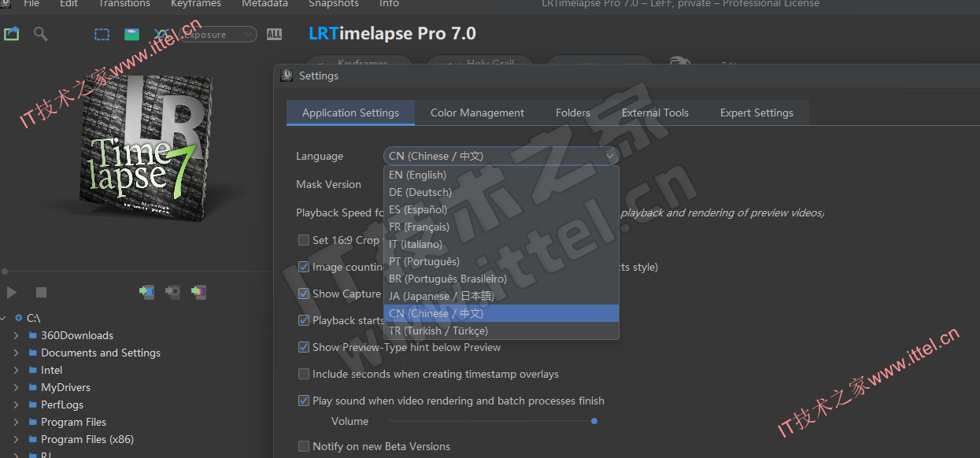
Task: Uncheck the Show Capture checkbox
Action: click(x=304, y=294)
